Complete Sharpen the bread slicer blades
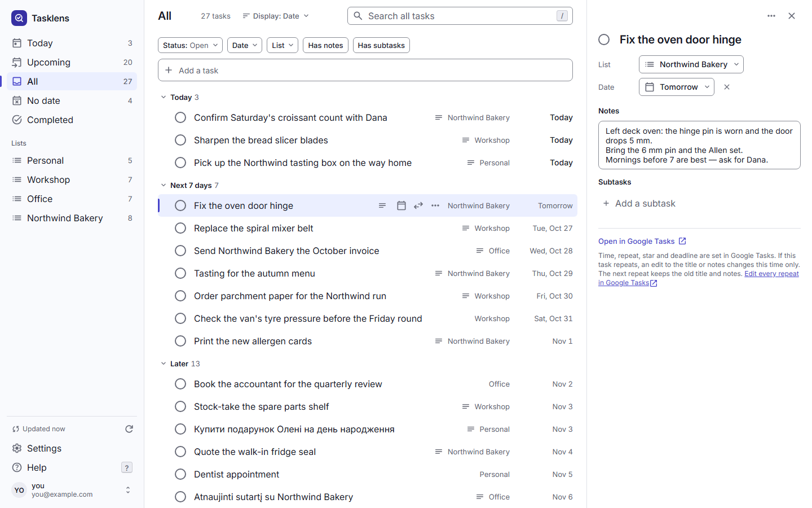Screen dimensions: 812x508 click(x=180, y=140)
